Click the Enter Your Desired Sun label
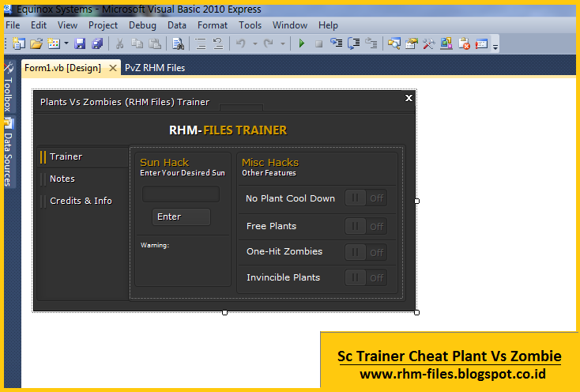The image size is (580, 392). 183,173
